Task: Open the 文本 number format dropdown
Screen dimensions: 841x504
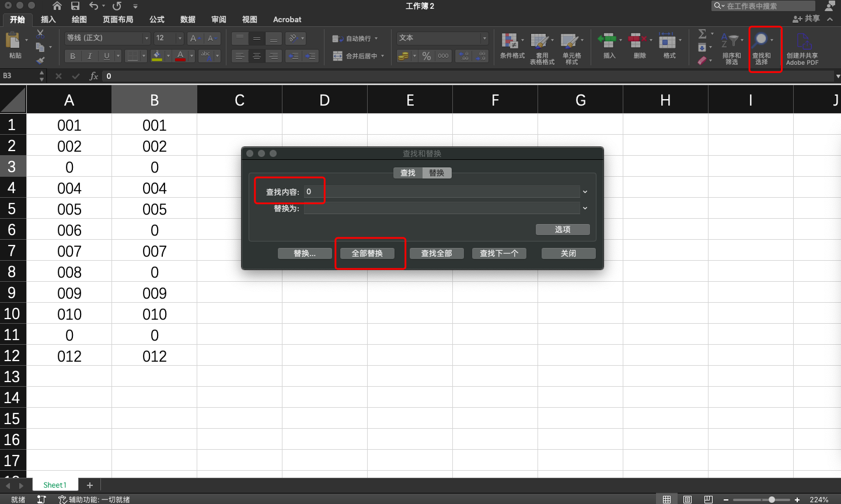Action: pos(484,38)
